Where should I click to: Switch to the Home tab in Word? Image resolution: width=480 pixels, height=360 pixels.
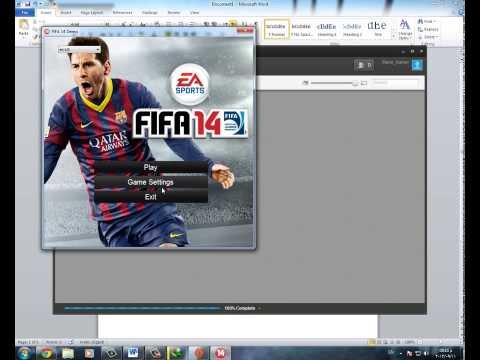pyautogui.click(x=46, y=12)
